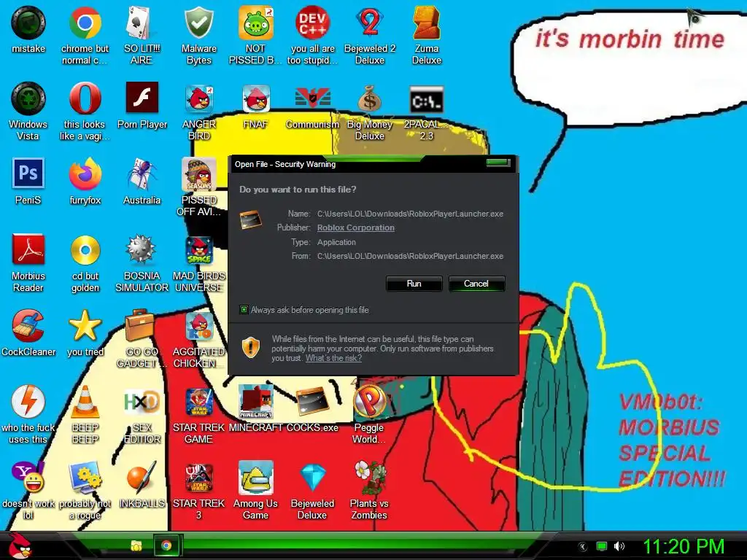
Task: Open the STAR TREK 3 icon
Action: click(x=198, y=478)
